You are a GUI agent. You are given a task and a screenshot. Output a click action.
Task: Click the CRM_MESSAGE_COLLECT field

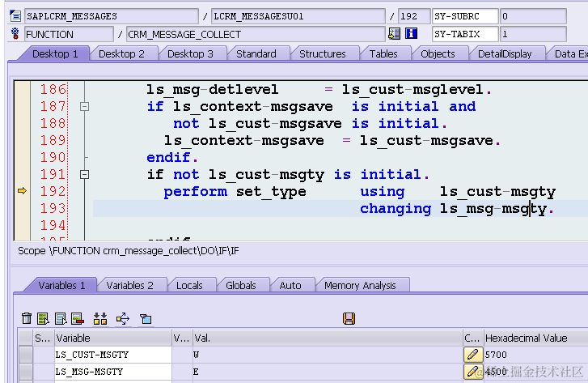(x=256, y=34)
